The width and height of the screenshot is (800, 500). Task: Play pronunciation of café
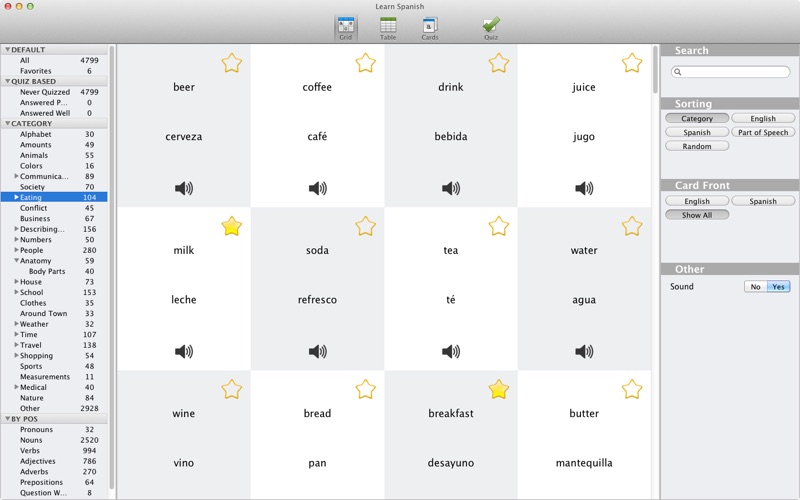[x=317, y=188]
